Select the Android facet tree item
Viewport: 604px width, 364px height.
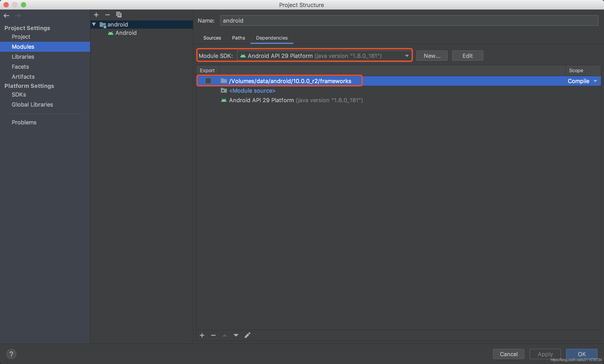point(142,33)
